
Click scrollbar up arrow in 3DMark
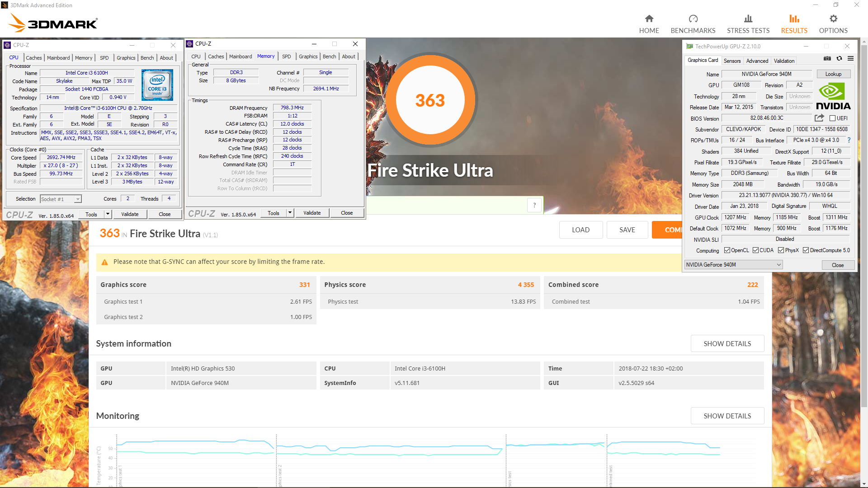[x=864, y=42]
